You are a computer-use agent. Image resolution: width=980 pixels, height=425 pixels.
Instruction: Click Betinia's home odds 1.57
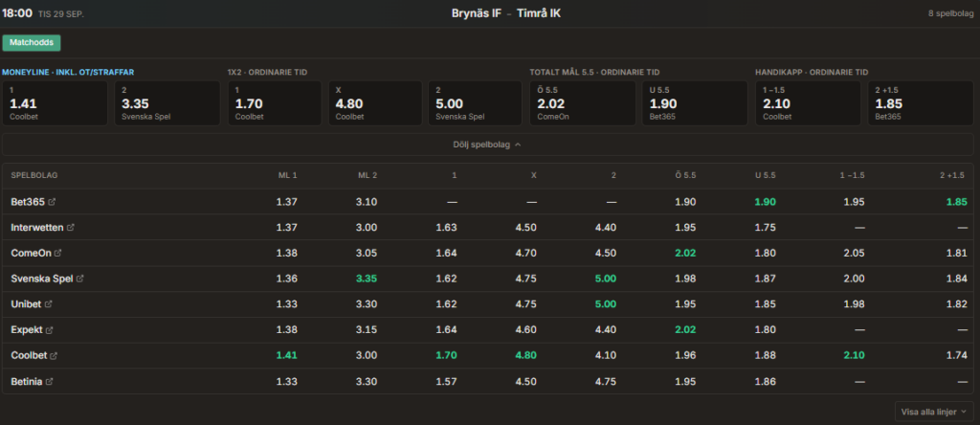446,381
